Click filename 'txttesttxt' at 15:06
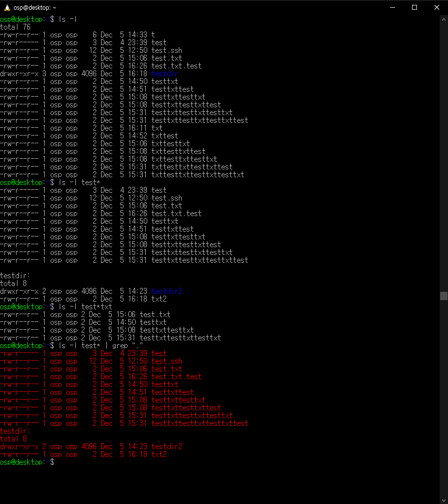 click(171, 144)
